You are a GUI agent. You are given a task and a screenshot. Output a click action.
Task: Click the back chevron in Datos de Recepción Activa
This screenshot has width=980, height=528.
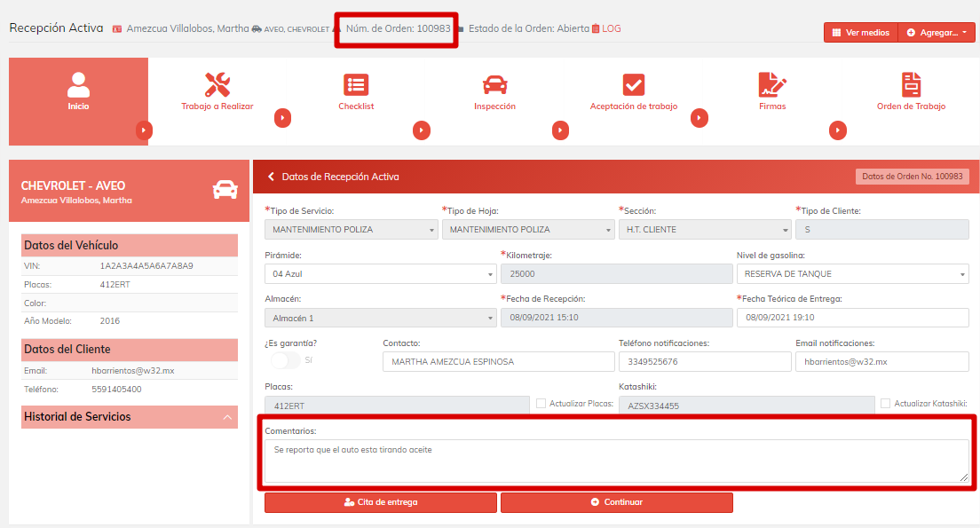(272, 177)
